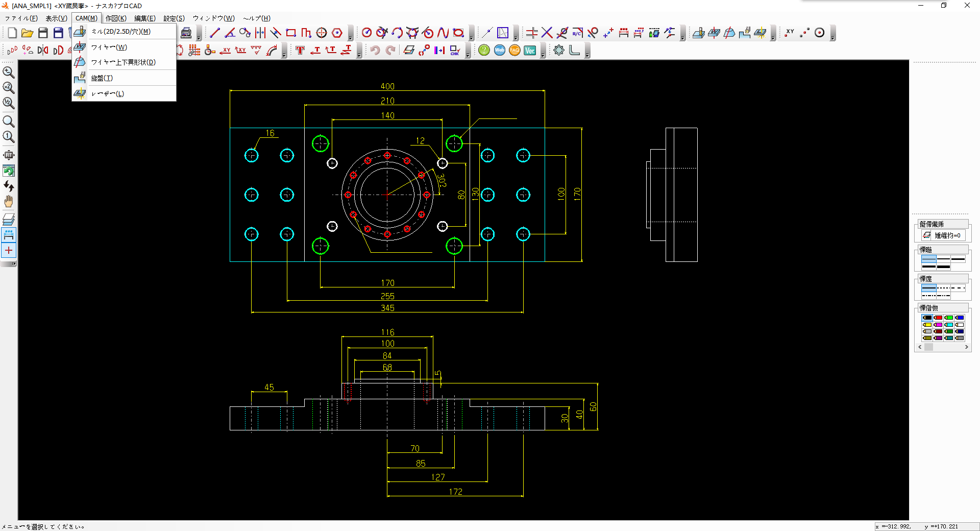Image resolution: width=980 pixels, height=531 pixels.
Task: Select the solid line type
Action: 928,288
